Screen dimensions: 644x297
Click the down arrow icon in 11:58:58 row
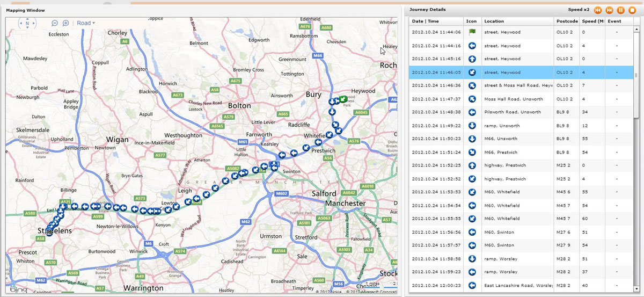click(472, 259)
